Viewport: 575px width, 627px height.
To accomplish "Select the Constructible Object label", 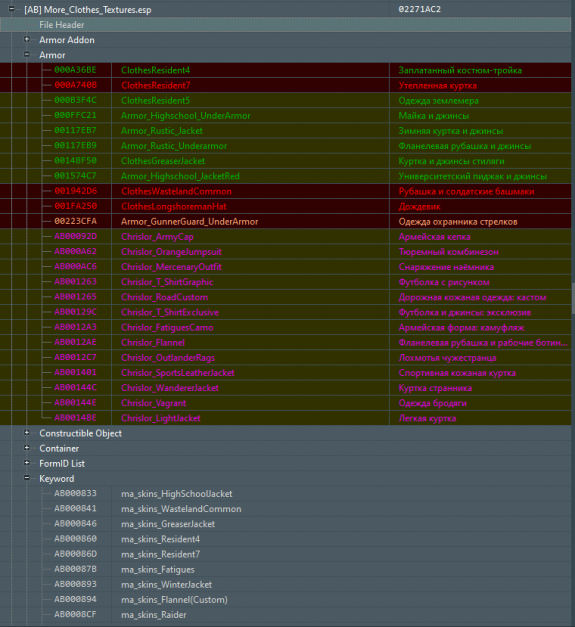I will coord(80,433).
